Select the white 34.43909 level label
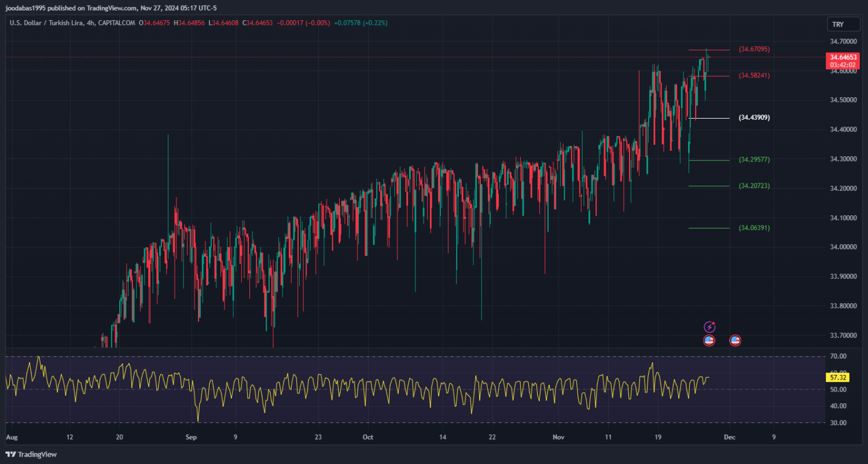Image resolution: width=868 pixels, height=464 pixels. click(x=754, y=118)
